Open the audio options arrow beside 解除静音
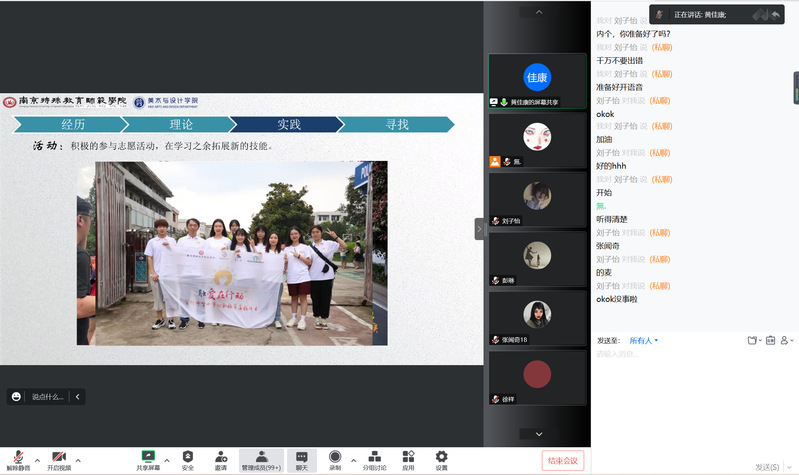The height and width of the screenshot is (475, 799). [37, 460]
